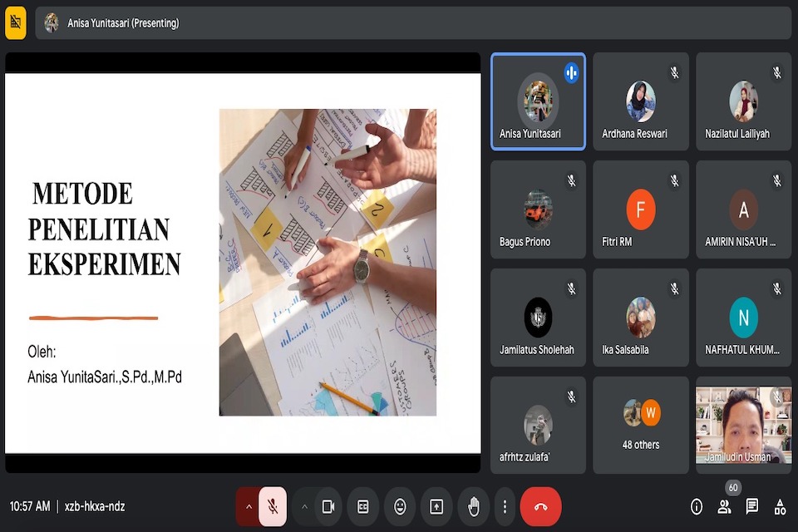
Task: Select Jamiludin Usman's video tile
Action: (x=743, y=425)
